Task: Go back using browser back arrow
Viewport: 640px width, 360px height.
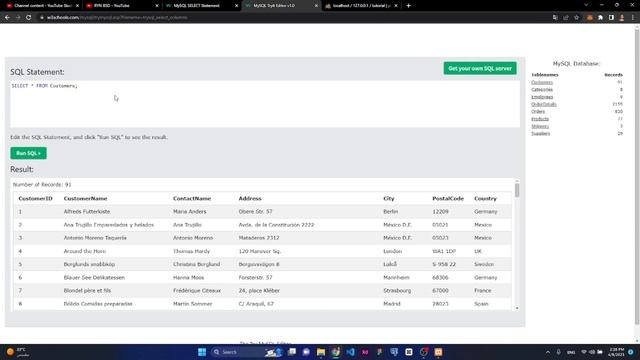Action: (x=7, y=18)
